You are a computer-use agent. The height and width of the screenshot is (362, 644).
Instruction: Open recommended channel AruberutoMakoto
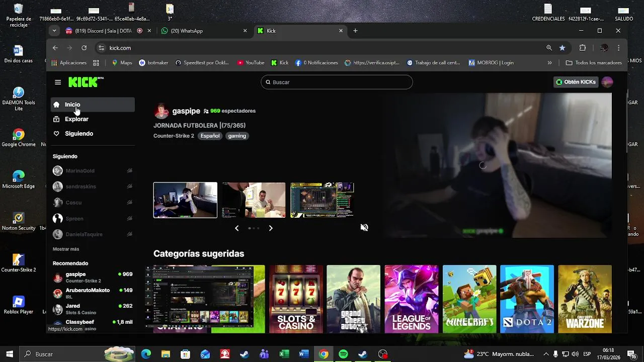click(x=93, y=293)
